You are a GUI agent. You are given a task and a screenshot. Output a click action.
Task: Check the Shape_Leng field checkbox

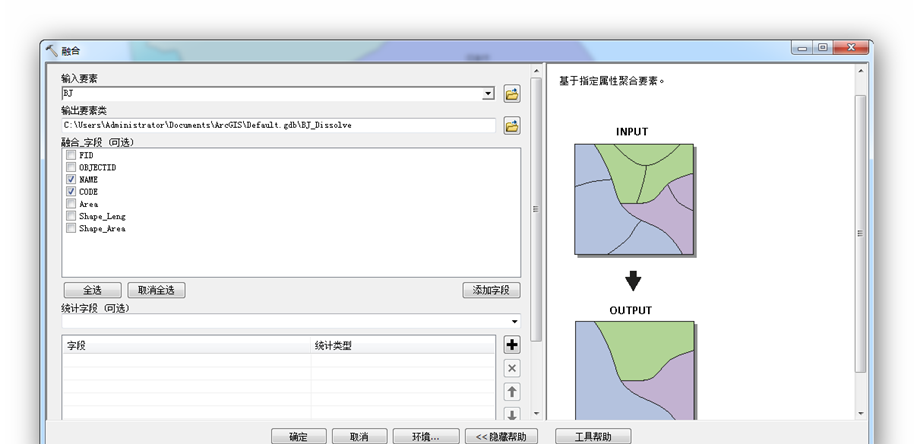71,216
